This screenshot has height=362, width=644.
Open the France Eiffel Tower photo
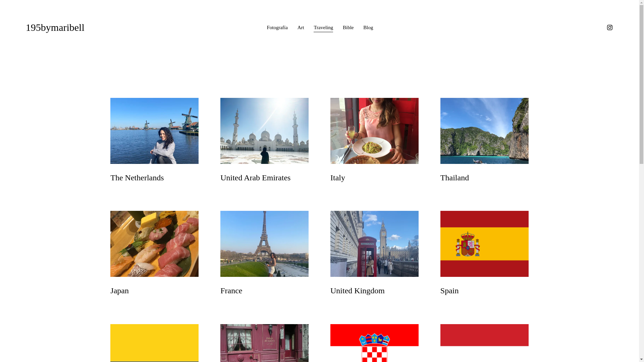(264, 244)
